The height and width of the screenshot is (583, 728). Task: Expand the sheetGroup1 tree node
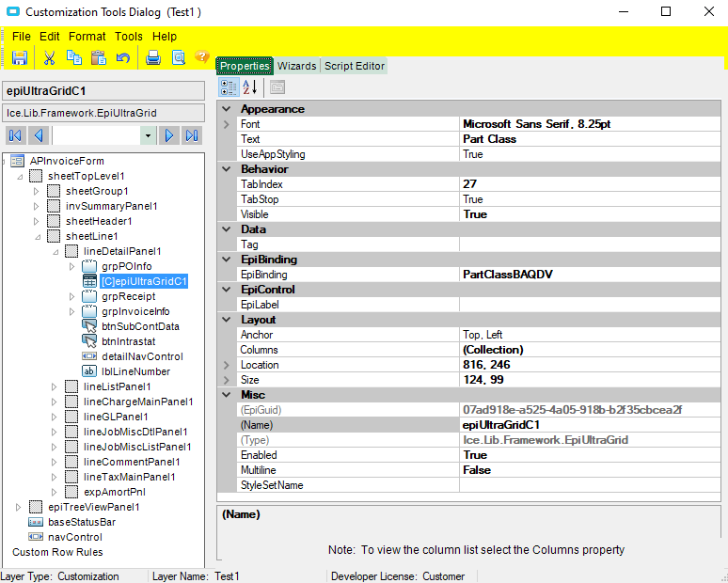coord(37,191)
